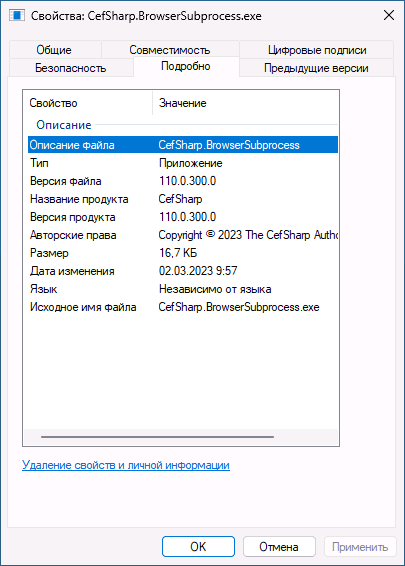Switch to the Общие tab
The image size is (405, 566).
pos(54,49)
